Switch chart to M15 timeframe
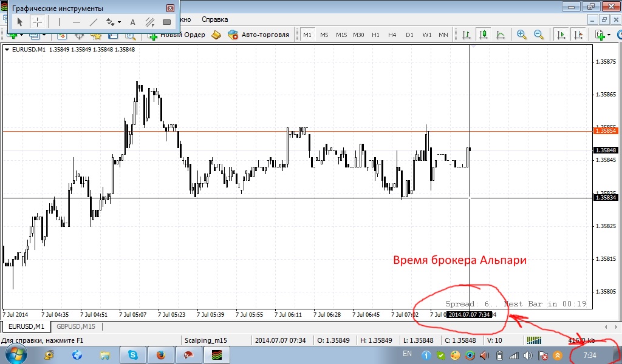 (x=341, y=35)
